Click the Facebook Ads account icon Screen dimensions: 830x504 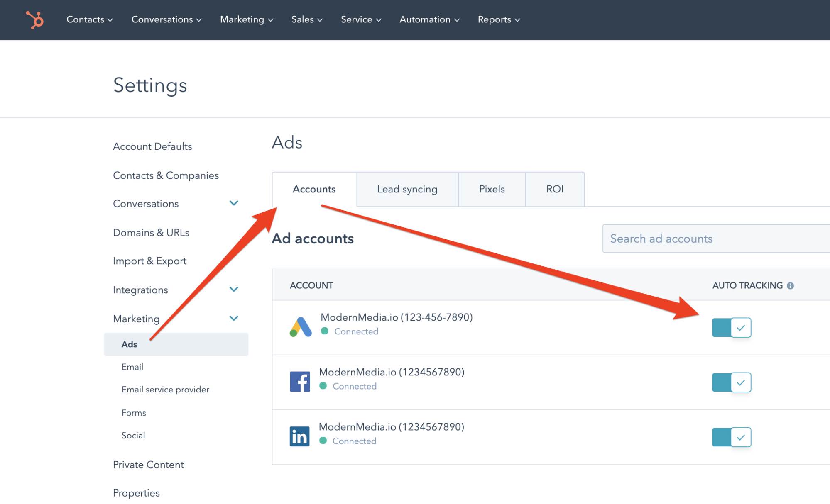(299, 381)
